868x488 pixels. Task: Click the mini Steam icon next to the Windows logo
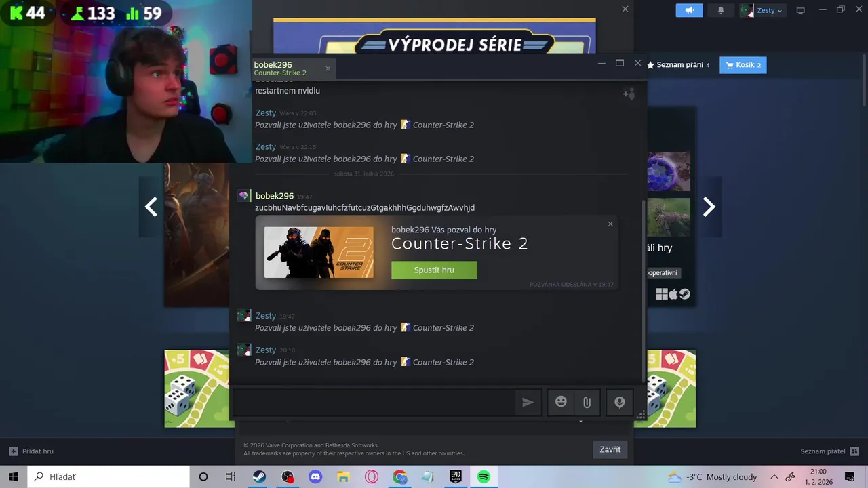(x=685, y=293)
